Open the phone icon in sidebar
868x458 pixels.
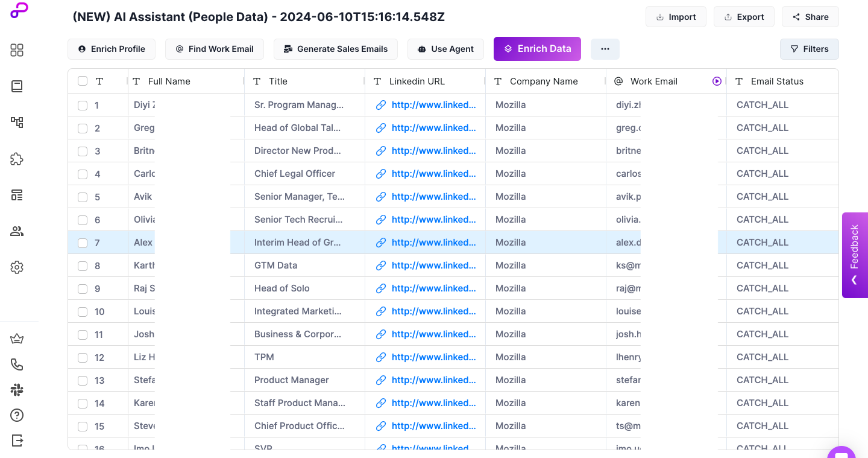(17, 364)
